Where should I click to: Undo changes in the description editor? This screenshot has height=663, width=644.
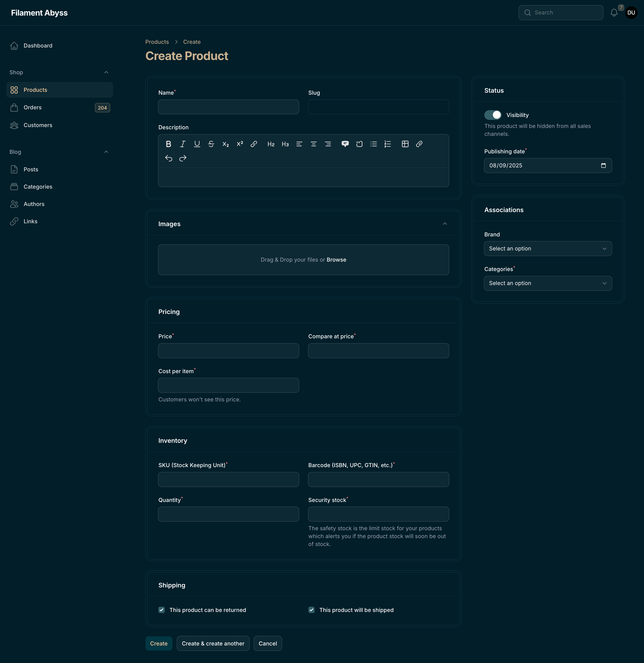pos(168,158)
